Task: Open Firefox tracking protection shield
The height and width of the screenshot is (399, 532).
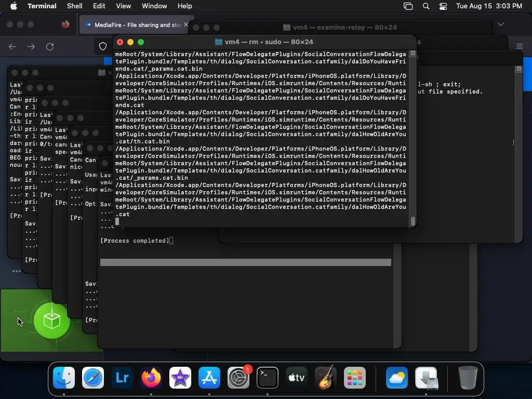Action: point(103,46)
